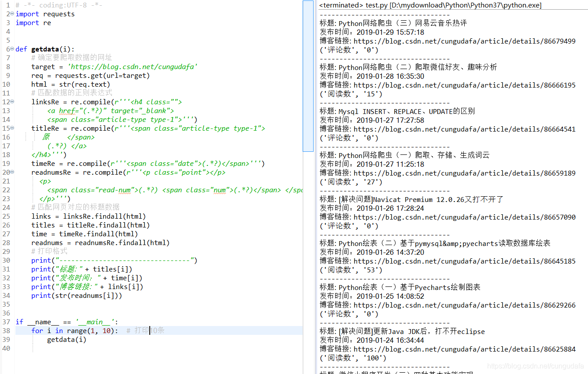The width and height of the screenshot is (588, 374).
Task: Collapse the linksRe regex fold marker at line 12
Action: click(x=12, y=102)
